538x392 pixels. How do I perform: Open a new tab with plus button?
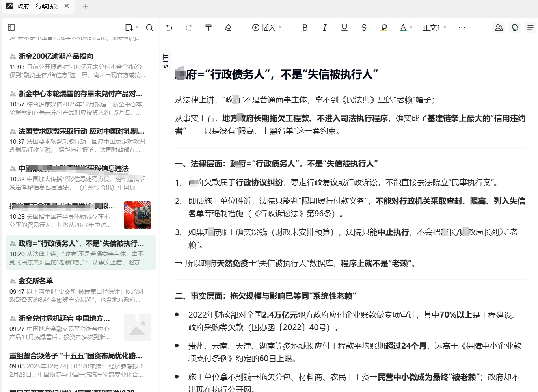coord(86,6)
